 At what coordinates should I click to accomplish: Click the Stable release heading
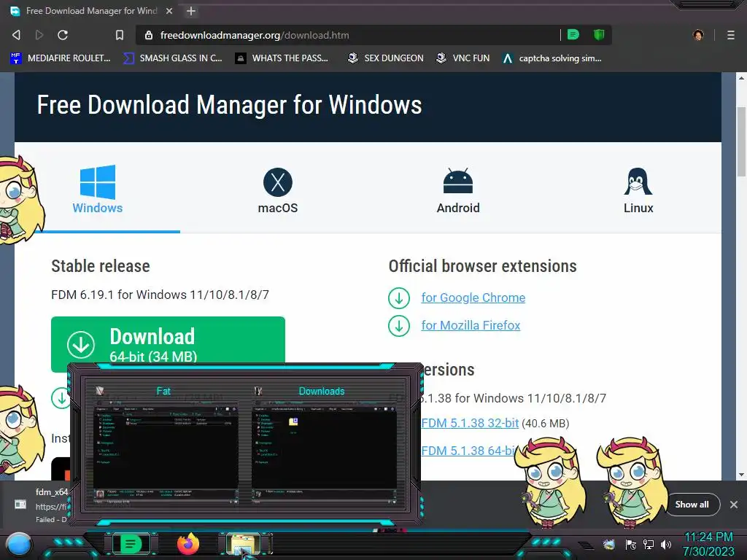(x=101, y=266)
